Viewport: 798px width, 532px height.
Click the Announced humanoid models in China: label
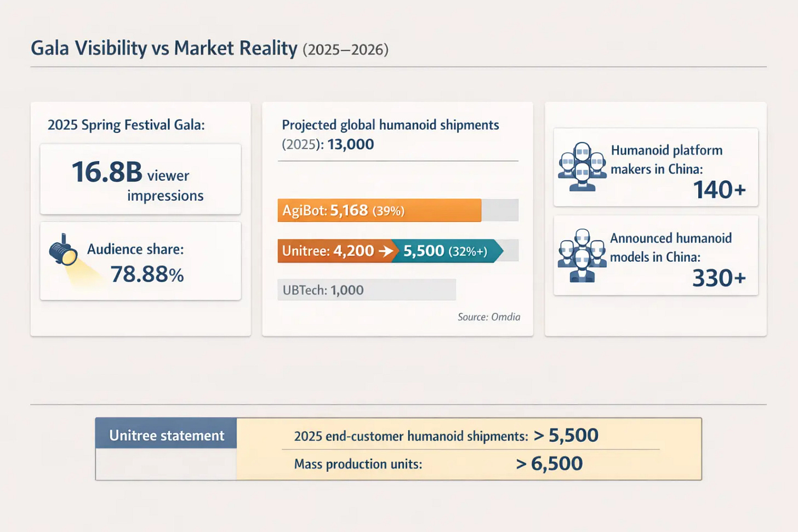coord(671,248)
